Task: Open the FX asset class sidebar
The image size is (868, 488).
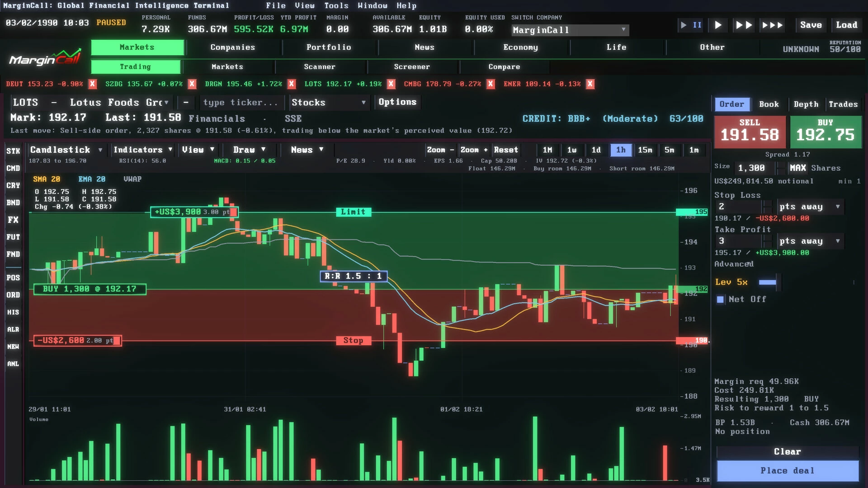Action: (x=13, y=220)
